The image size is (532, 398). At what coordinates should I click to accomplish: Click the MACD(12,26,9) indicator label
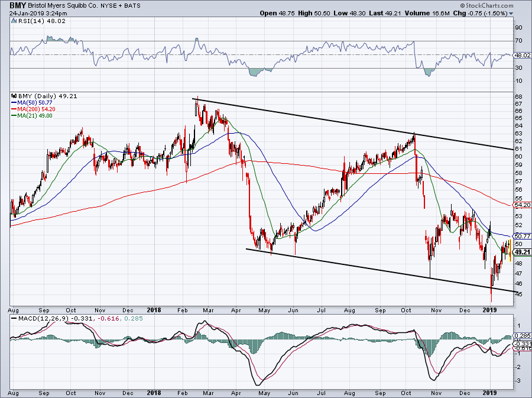click(43, 319)
